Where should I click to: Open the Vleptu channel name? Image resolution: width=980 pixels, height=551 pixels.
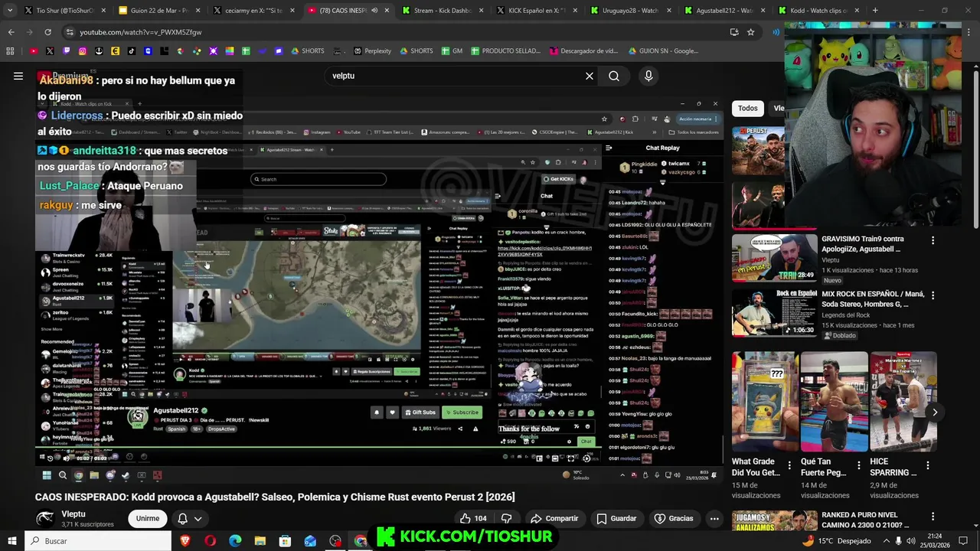pyautogui.click(x=73, y=514)
